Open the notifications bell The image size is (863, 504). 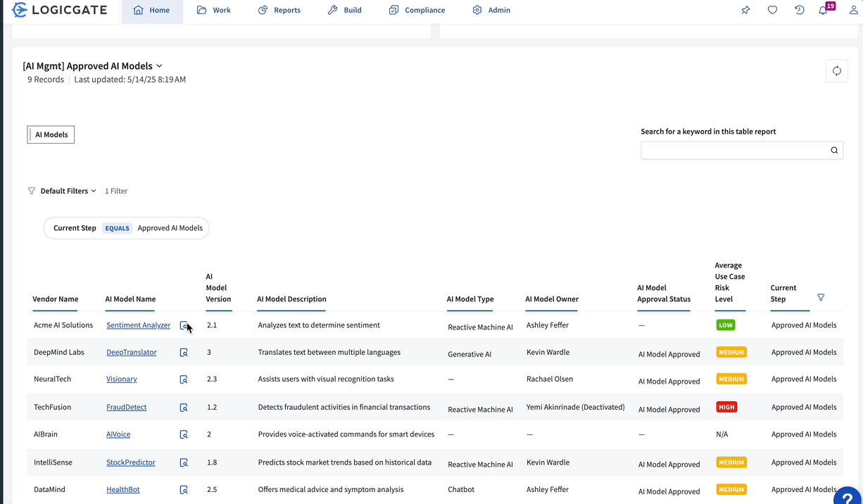(823, 10)
